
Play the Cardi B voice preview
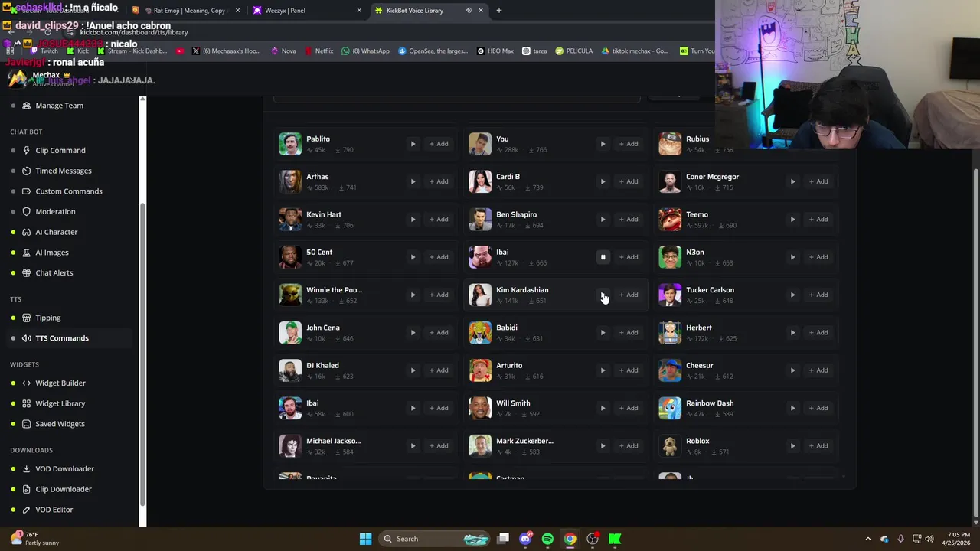(x=603, y=181)
